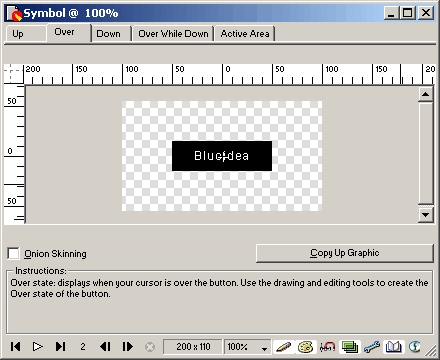Click the vertical scrollbar track
Viewport: 440px width, 360px height.
pyautogui.click(x=425, y=153)
